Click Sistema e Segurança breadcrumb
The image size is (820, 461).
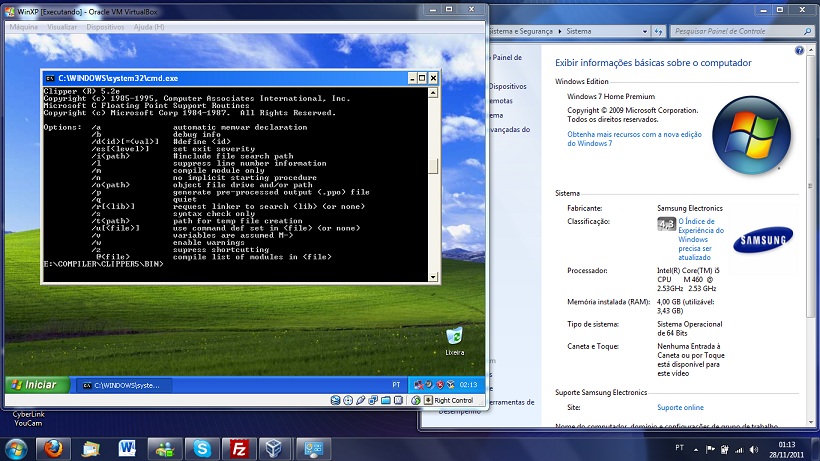click(520, 31)
